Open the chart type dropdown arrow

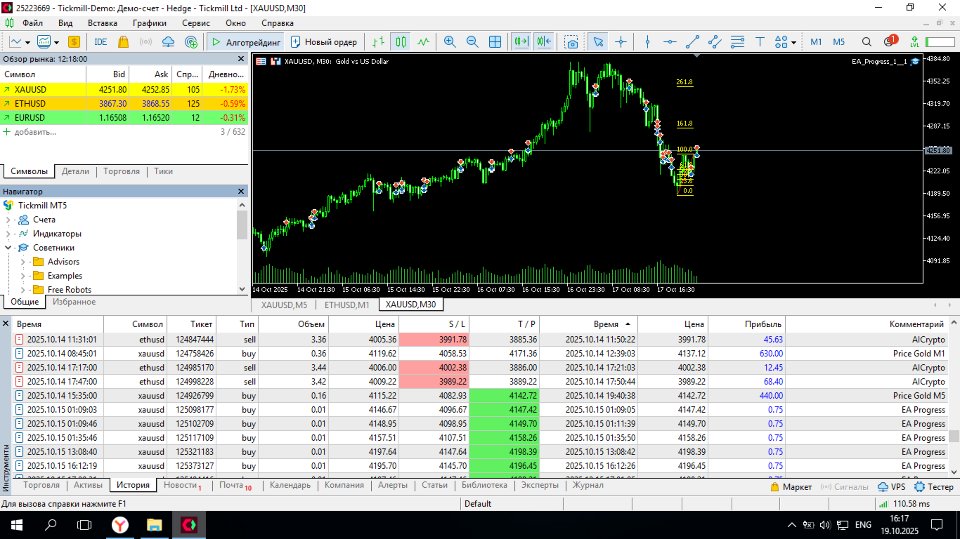click(x=28, y=42)
